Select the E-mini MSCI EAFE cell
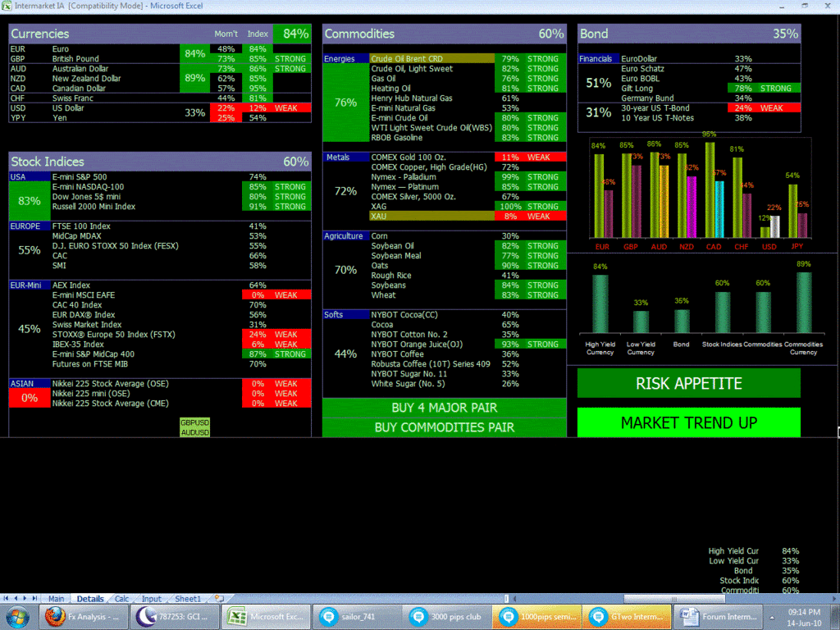The width and height of the screenshot is (840, 630). 84,295
